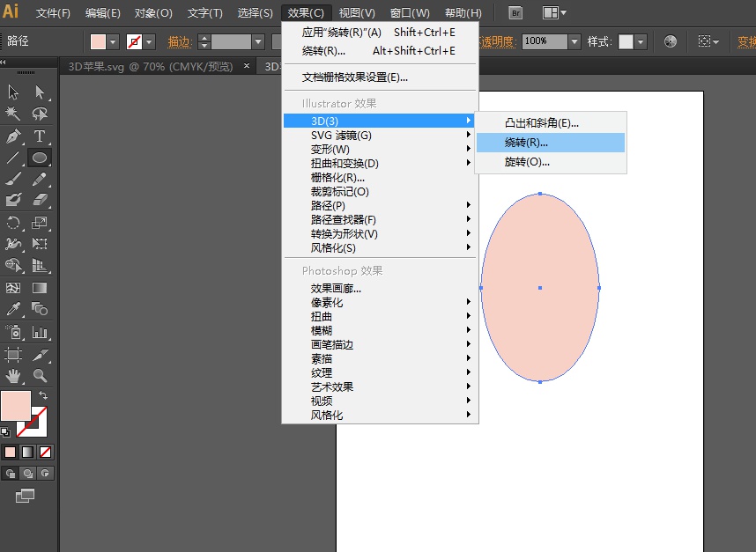Swap fill and stroke colors

(43, 394)
